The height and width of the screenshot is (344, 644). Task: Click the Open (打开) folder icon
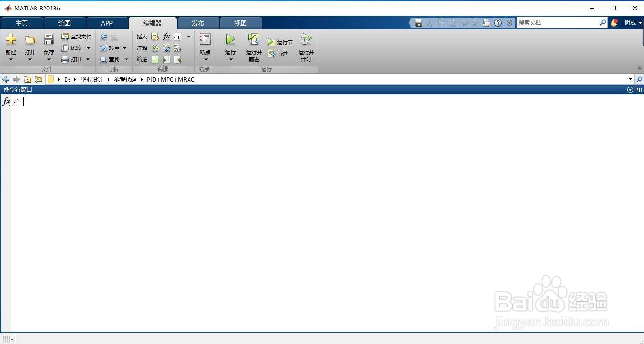coord(30,40)
